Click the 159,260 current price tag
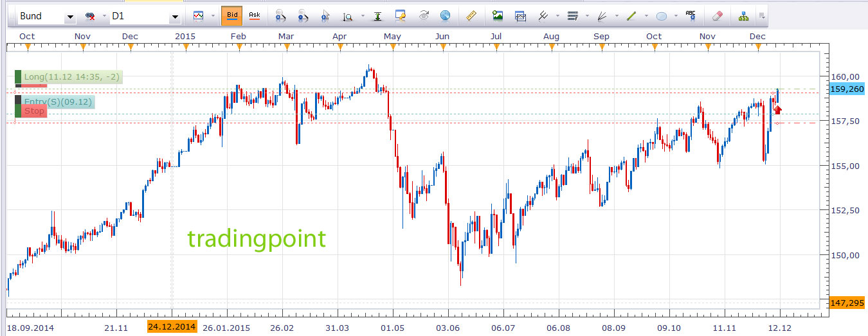This screenshot has height=336, width=868. 847,89
